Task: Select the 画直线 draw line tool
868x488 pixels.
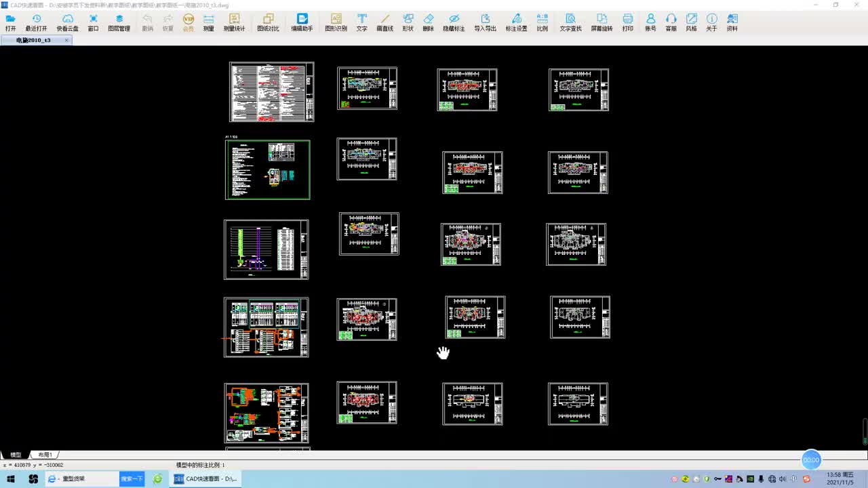Action: (384, 22)
